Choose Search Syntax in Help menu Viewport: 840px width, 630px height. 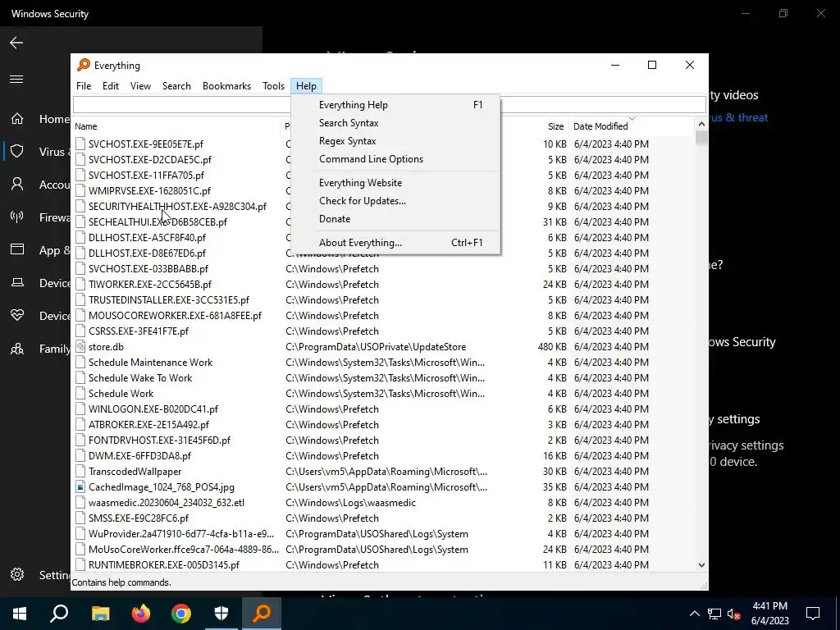click(x=396, y=123)
